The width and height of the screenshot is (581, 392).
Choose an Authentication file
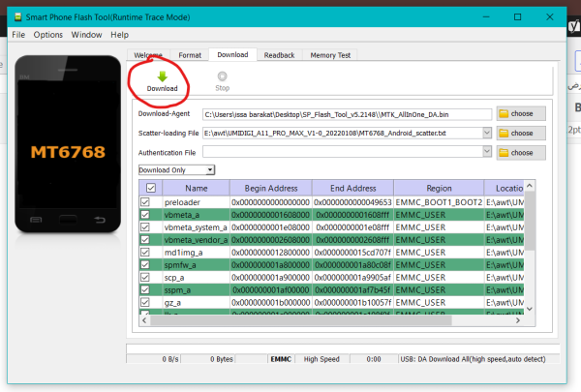521,153
